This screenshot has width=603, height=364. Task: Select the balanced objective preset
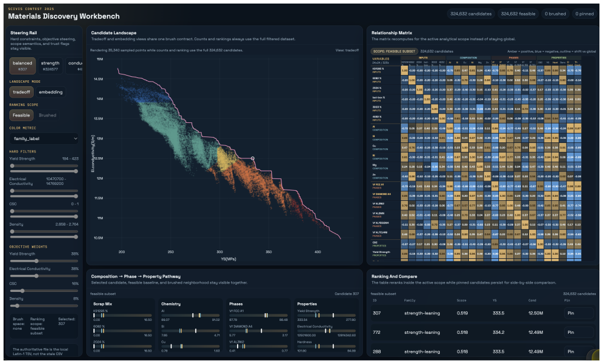(22, 66)
